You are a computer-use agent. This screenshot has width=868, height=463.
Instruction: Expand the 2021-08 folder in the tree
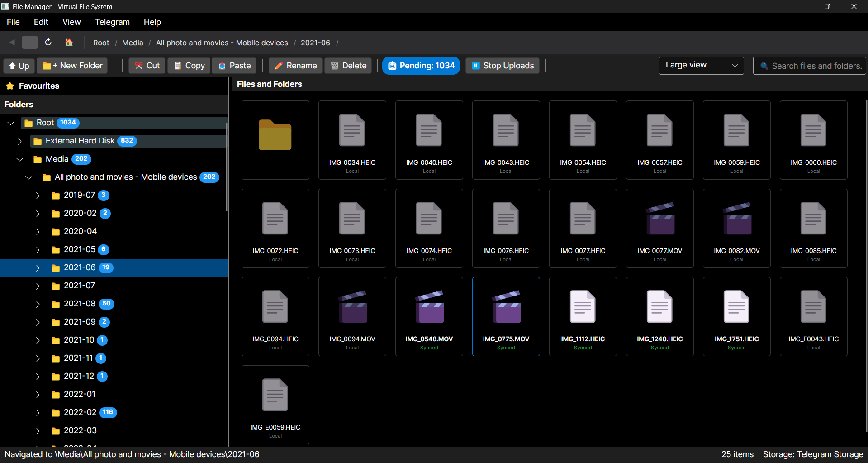point(38,304)
